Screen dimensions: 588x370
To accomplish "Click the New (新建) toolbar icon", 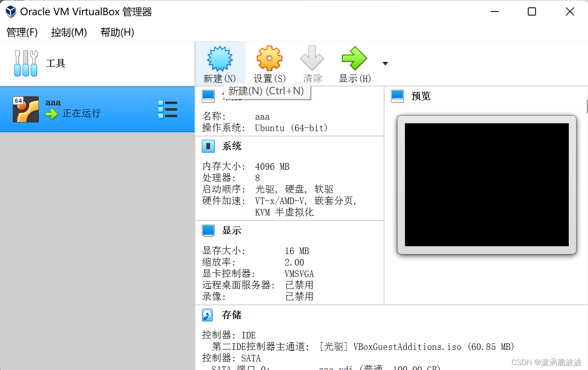I will [220, 59].
